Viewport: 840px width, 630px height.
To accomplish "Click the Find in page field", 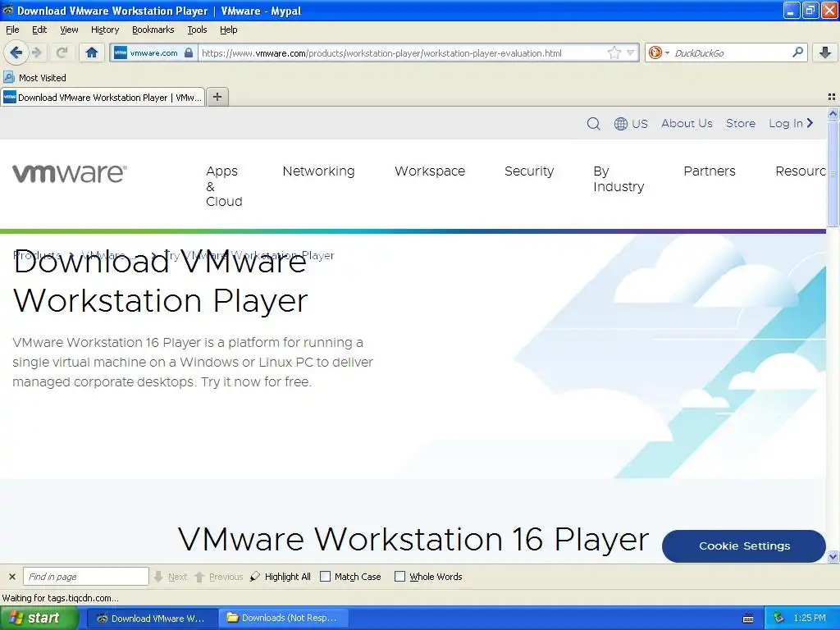I will coord(85,577).
